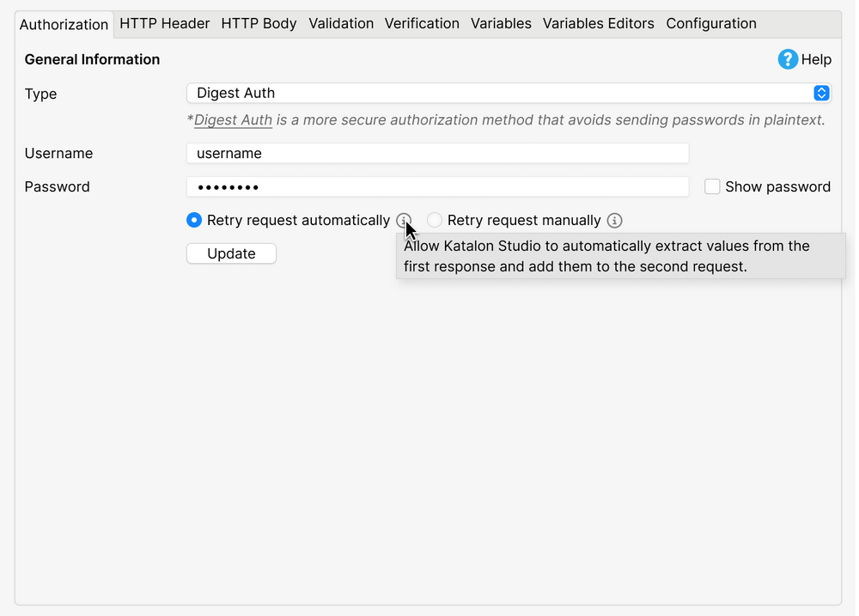Switch to the Variables tab

pos(501,23)
